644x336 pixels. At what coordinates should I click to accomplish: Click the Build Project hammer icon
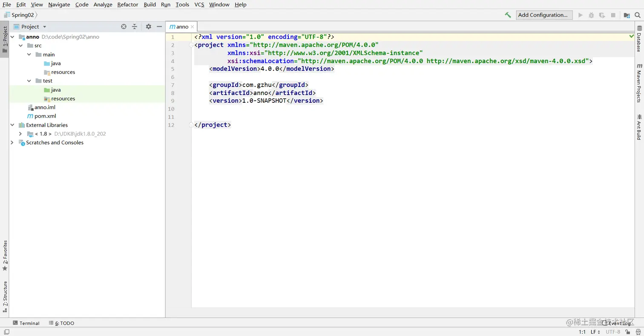pos(508,15)
